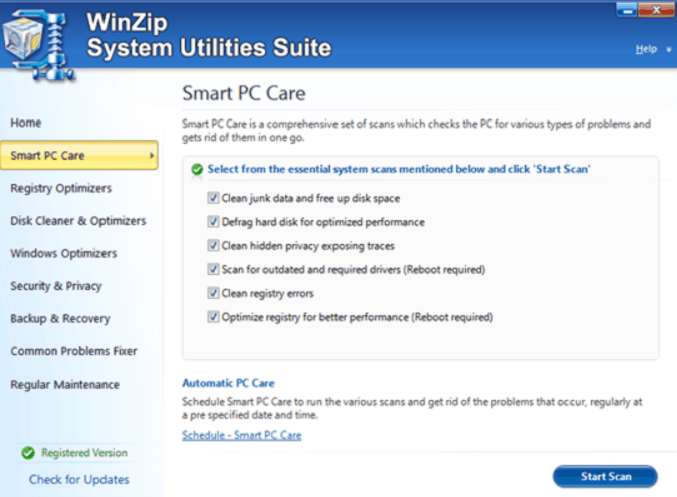Click the Start Scan button
This screenshot has height=497, width=677.
(x=605, y=477)
